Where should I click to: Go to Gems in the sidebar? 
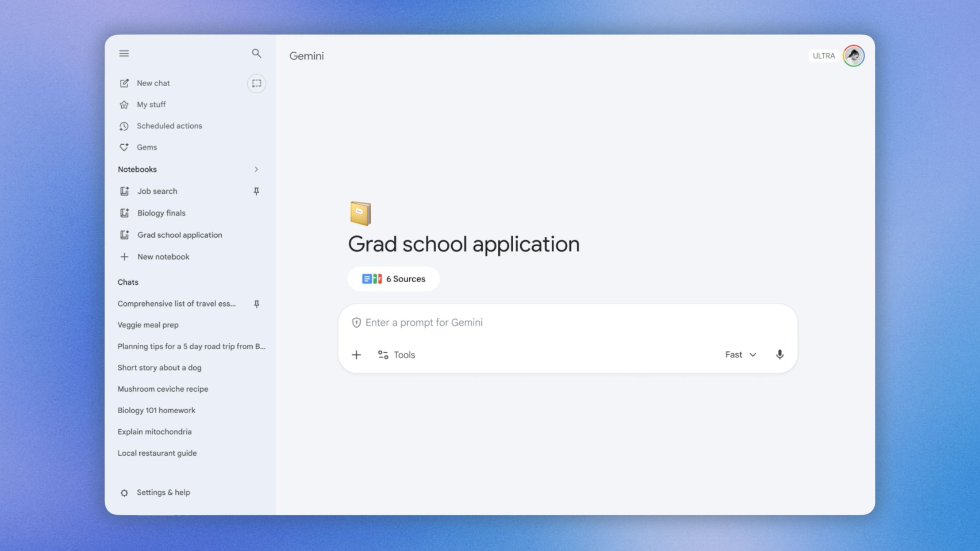pyautogui.click(x=147, y=147)
